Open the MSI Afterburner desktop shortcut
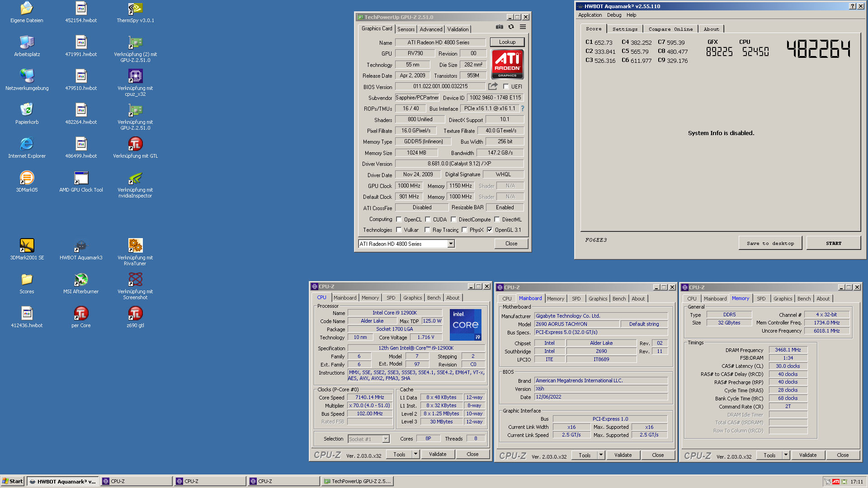Screen dimensions: 868x488 (81, 280)
